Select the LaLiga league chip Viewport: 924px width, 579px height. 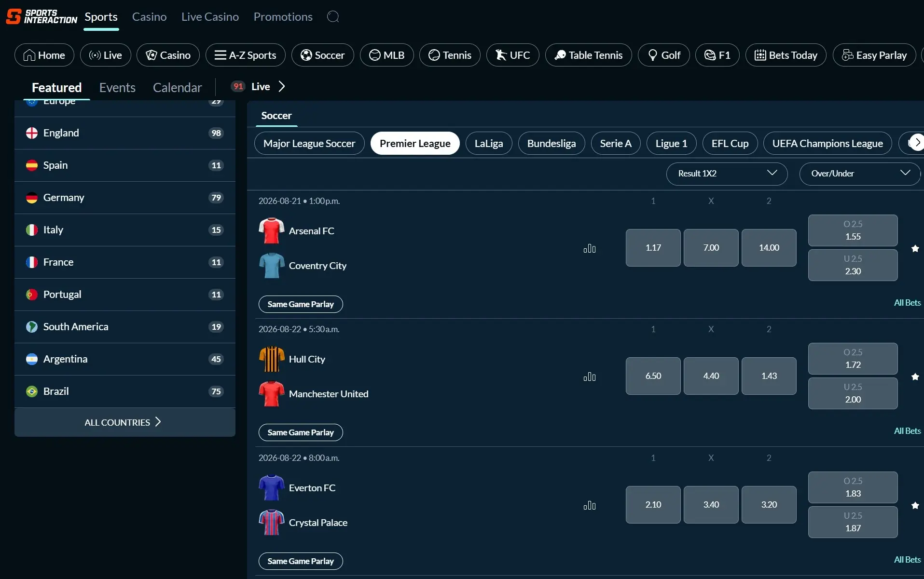click(489, 143)
